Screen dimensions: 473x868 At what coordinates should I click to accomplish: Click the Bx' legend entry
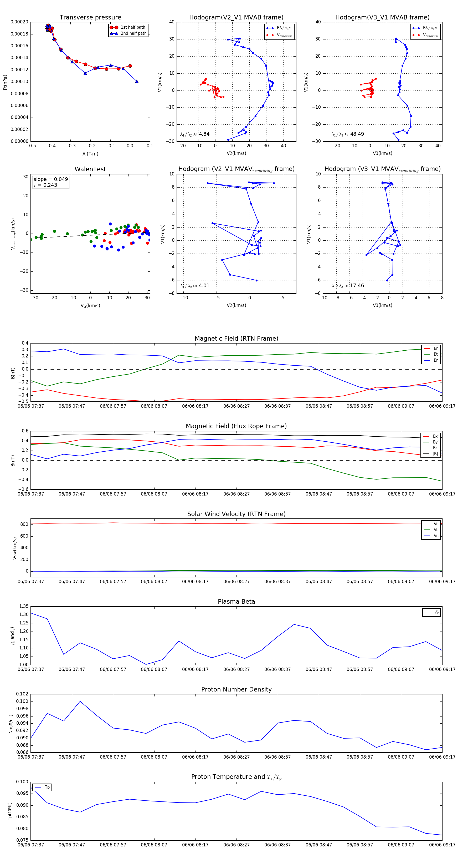pyautogui.click(x=431, y=436)
